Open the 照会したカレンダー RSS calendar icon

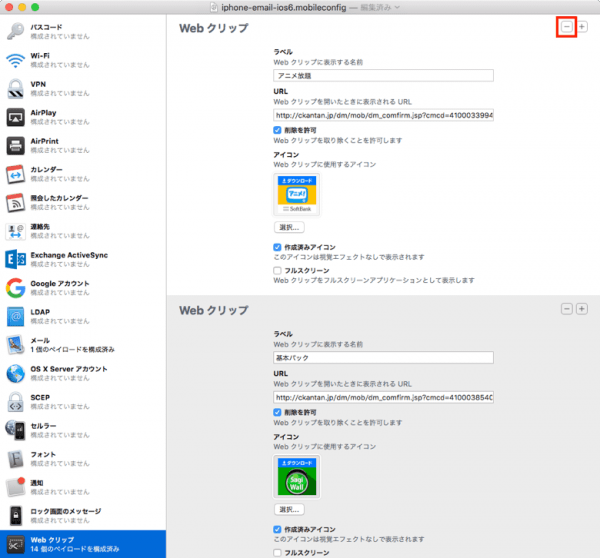click(x=15, y=202)
